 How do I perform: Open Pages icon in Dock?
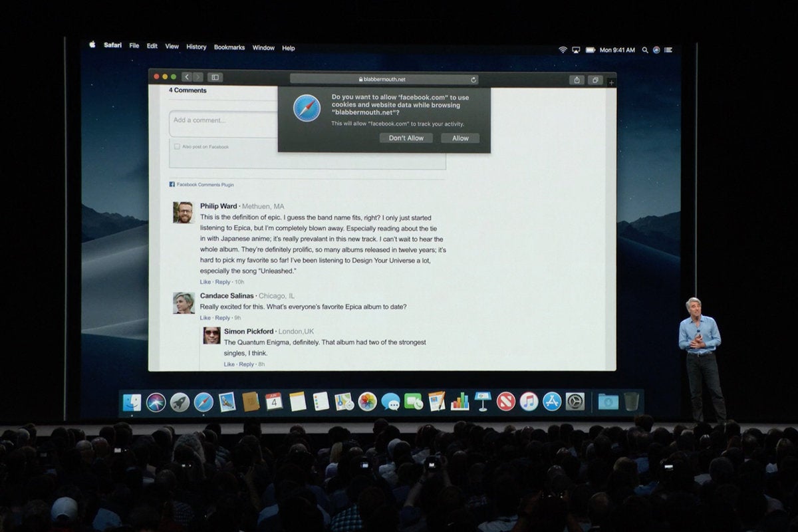click(x=437, y=402)
